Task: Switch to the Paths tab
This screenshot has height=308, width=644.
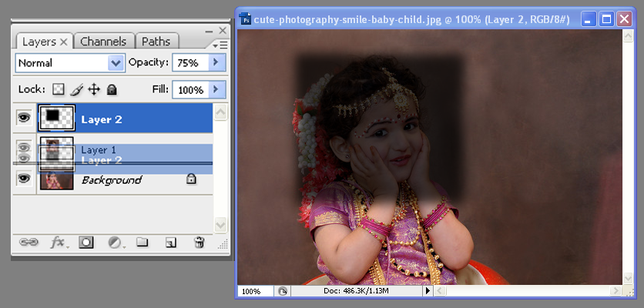Action: (156, 42)
